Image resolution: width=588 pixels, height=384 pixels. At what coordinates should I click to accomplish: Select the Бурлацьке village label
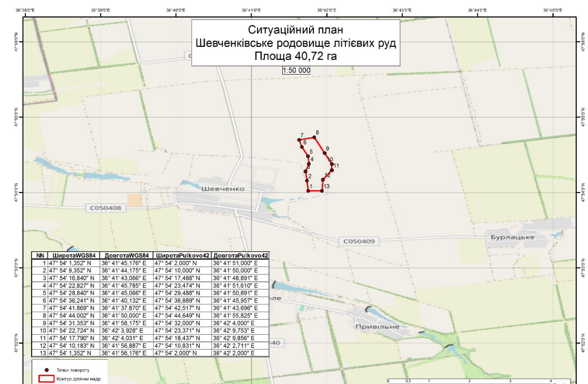[512, 237]
